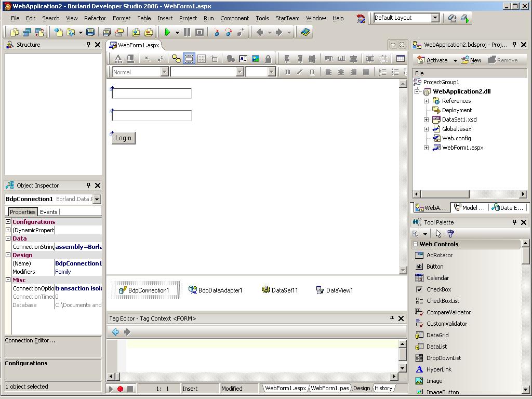The image size is (532, 399).
Task: Select the DataView1 component icon
Action: (320, 290)
